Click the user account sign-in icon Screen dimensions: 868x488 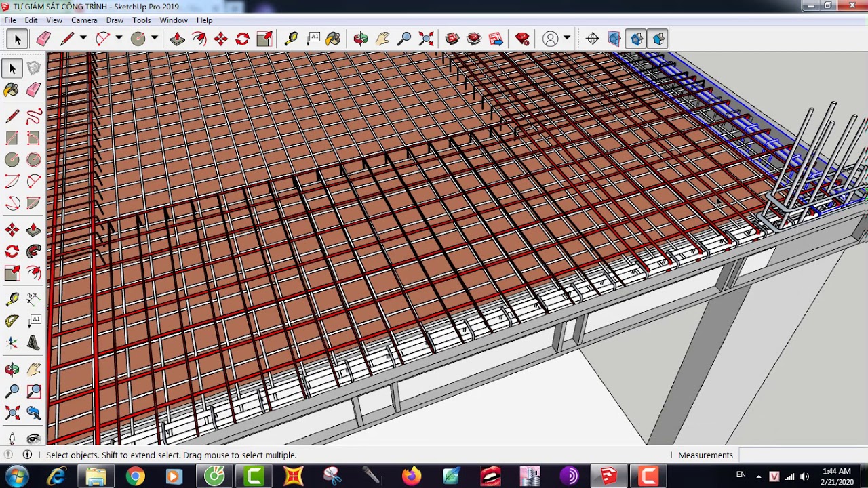click(550, 39)
